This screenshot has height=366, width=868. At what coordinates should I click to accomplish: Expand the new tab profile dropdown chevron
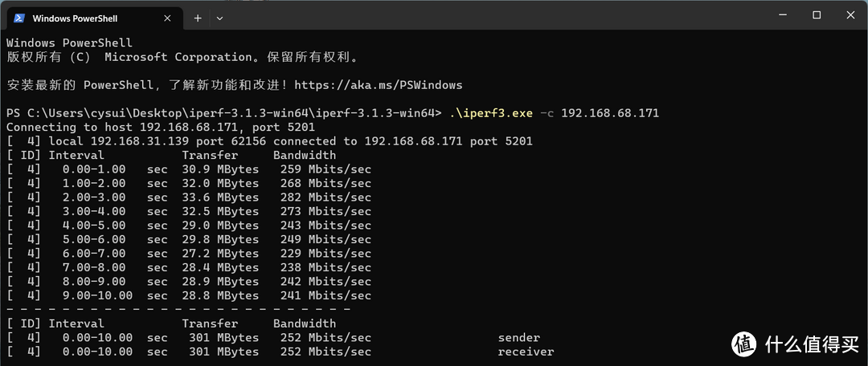219,18
